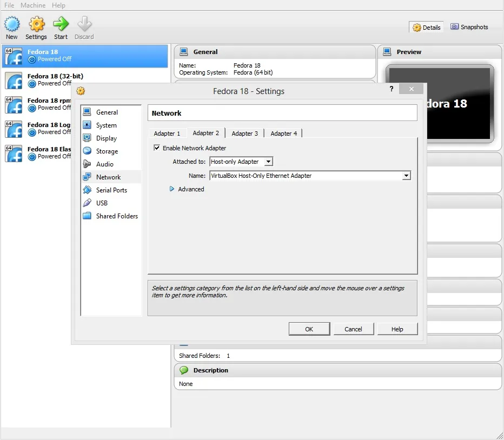Open the Serial Ports category
The width and height of the screenshot is (504, 440).
tap(111, 190)
